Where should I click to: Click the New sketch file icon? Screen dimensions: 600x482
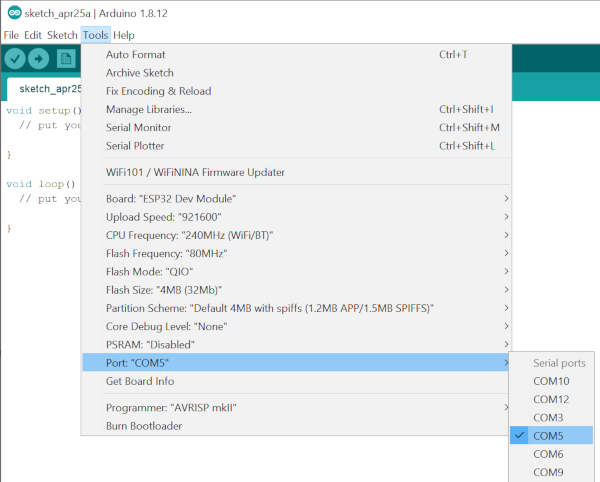click(x=65, y=59)
